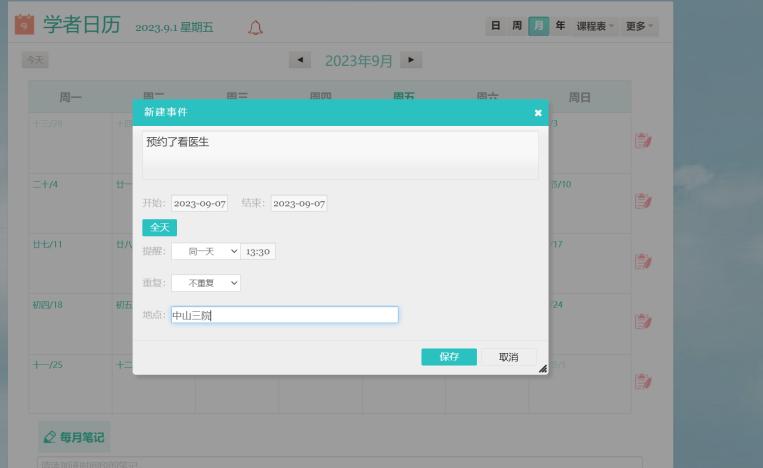Click the 开始 start date field

tap(199, 203)
